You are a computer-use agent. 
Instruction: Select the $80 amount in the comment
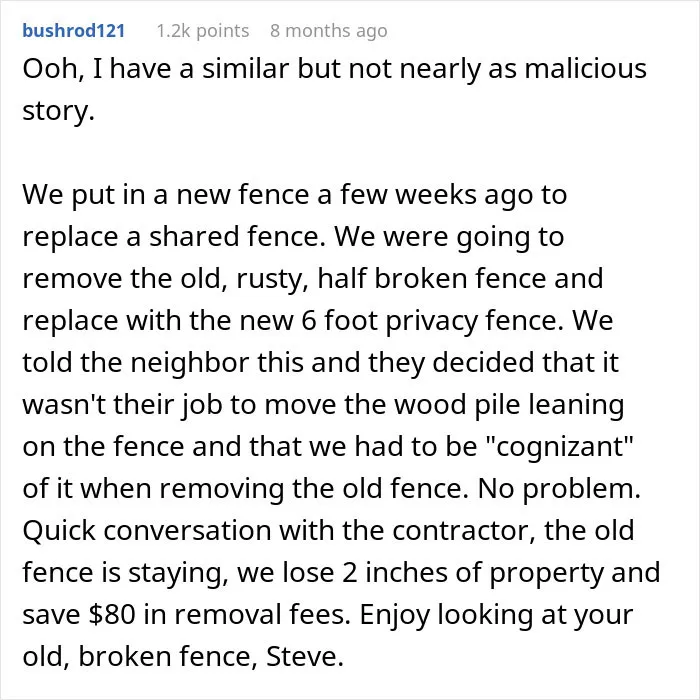pyautogui.click(x=112, y=614)
